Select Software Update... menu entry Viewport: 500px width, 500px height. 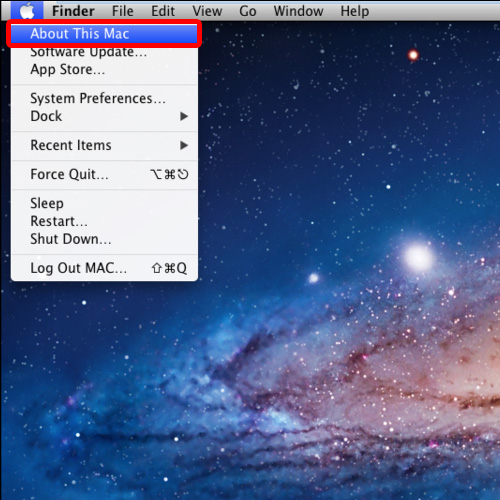click(104, 52)
